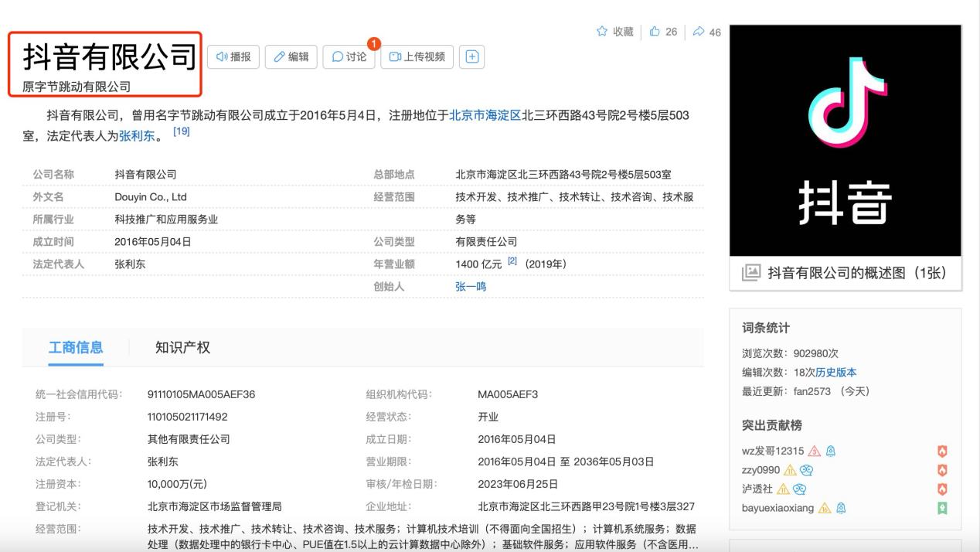
Task: Click the plus icon next to 上传视频
Action: [x=471, y=56]
